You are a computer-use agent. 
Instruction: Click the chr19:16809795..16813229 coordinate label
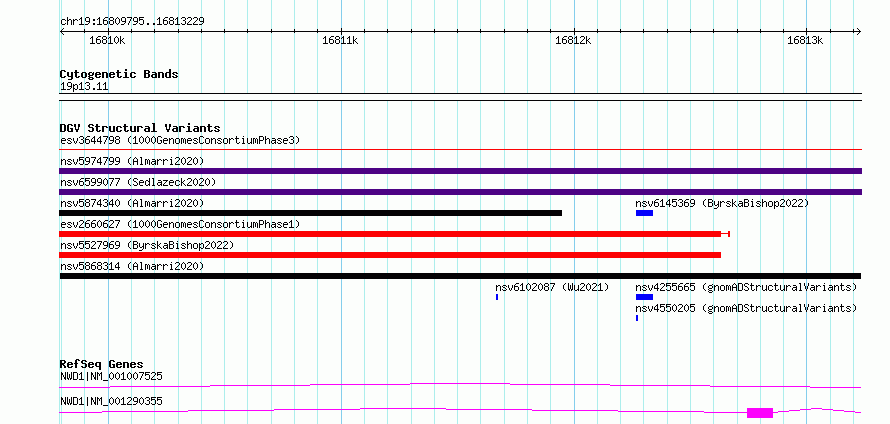pos(132,22)
